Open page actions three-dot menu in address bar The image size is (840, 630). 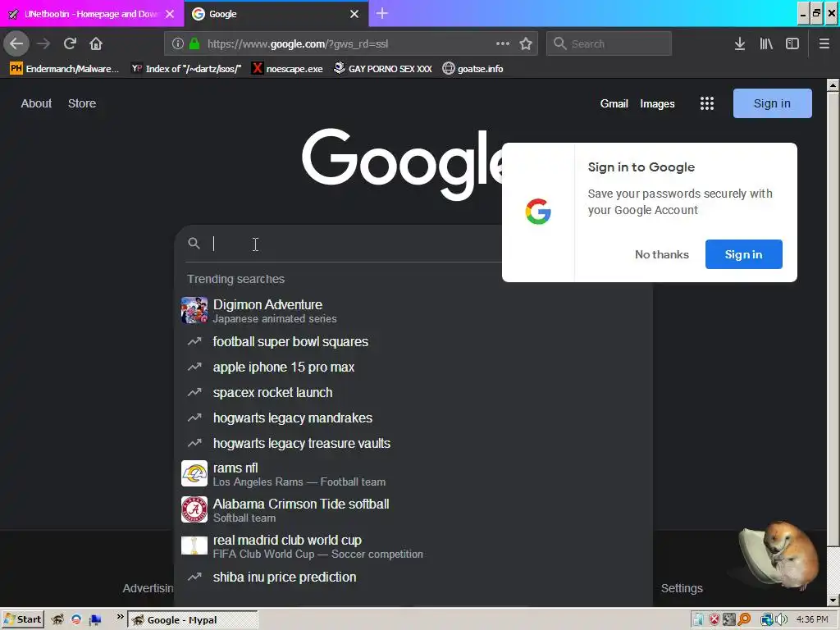503,44
